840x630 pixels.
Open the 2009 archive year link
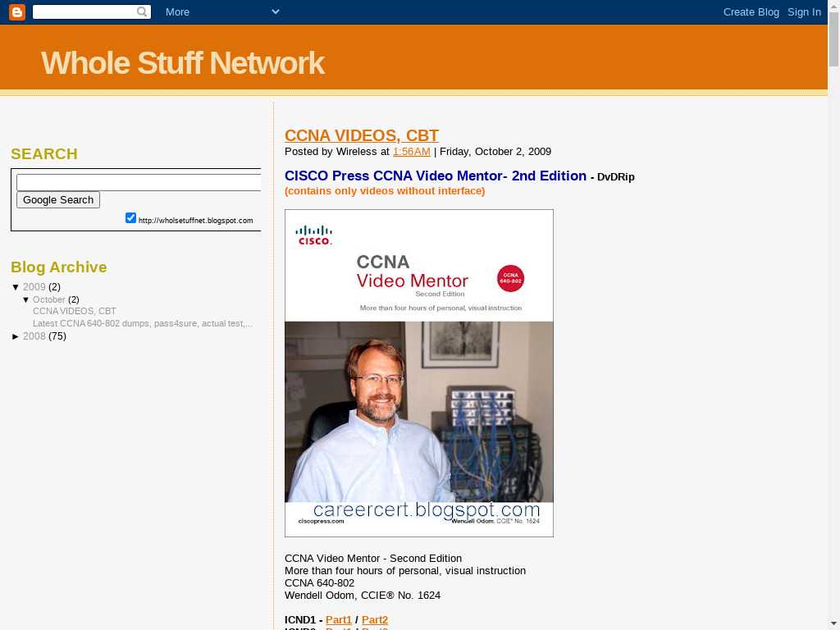tap(34, 287)
